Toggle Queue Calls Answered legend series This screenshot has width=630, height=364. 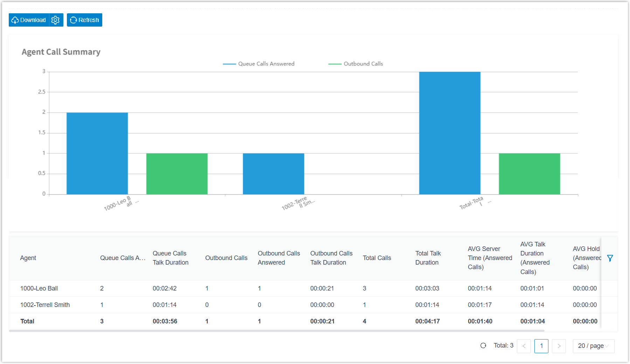[x=259, y=64]
